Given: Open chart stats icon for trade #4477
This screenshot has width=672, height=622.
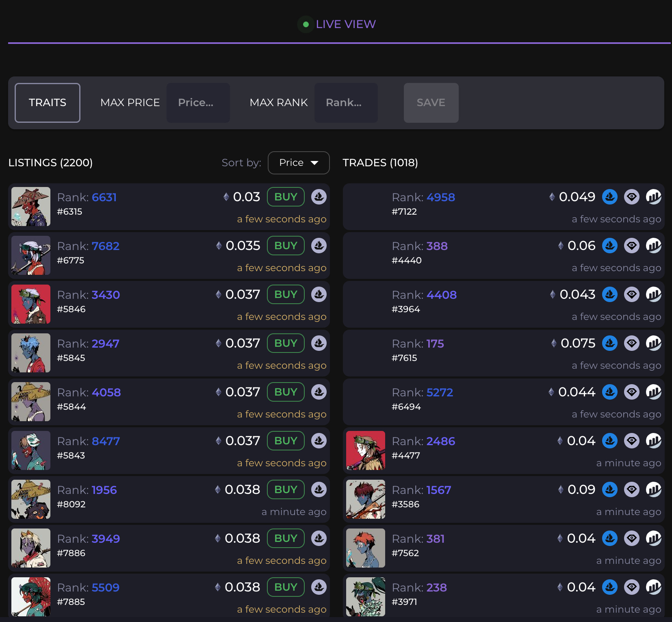Looking at the screenshot, I should (654, 441).
